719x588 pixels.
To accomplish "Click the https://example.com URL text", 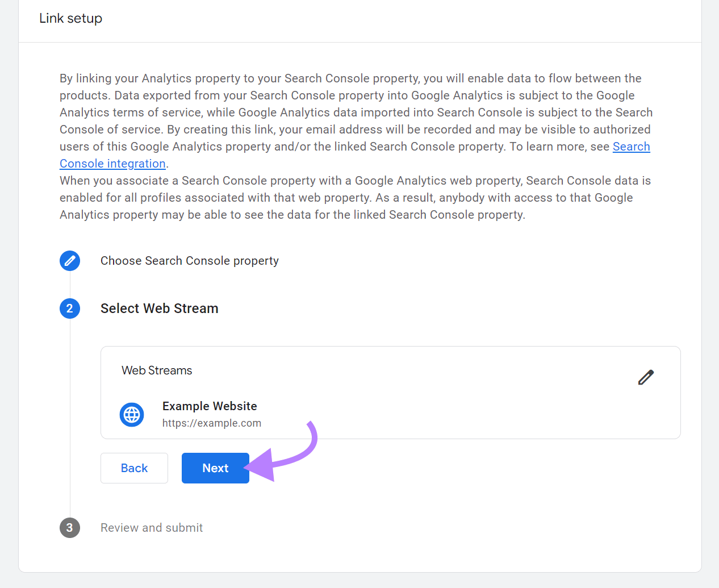I will 211,423.
